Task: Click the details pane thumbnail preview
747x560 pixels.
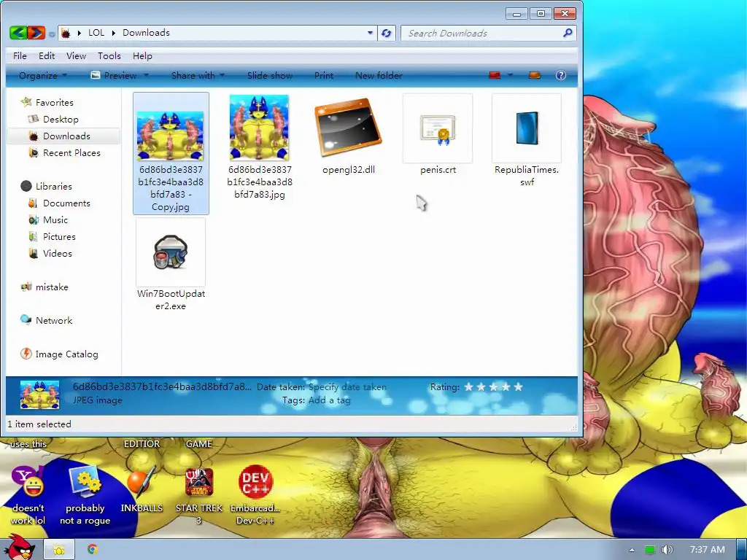Action: [40, 394]
